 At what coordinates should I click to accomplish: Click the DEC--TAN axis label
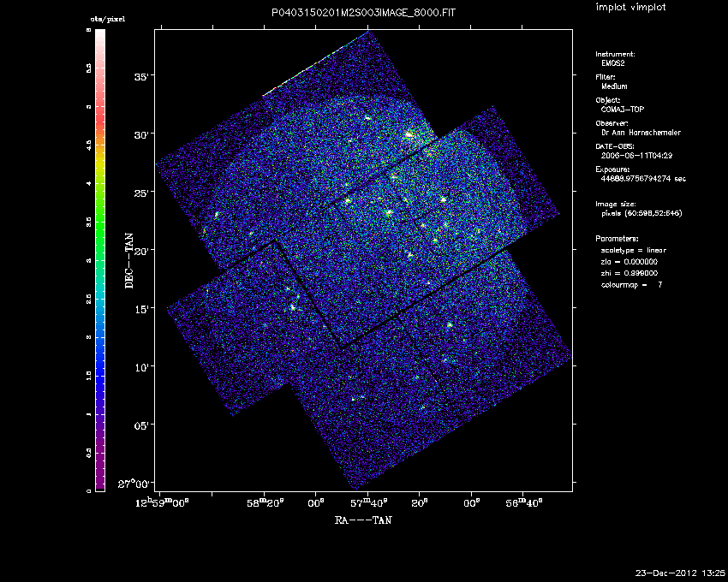coord(129,261)
